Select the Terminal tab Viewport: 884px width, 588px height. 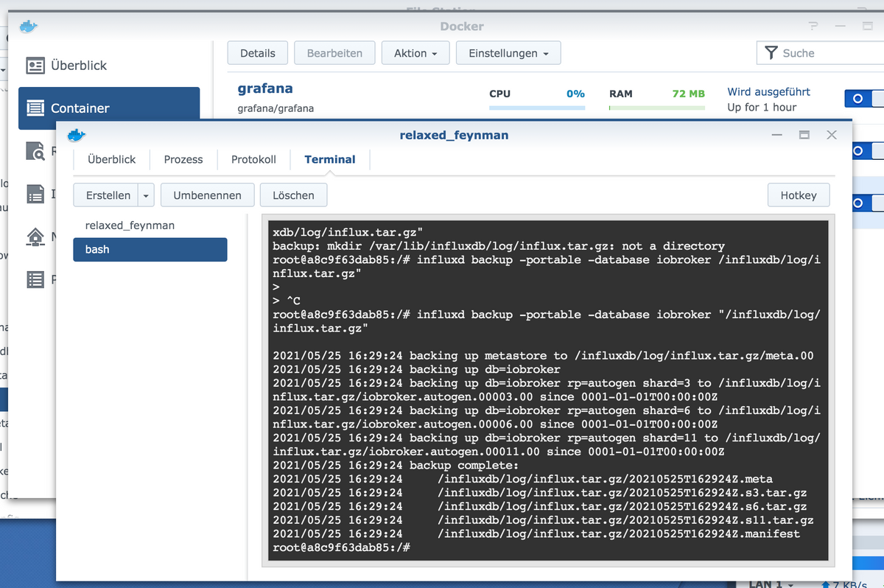click(x=330, y=159)
